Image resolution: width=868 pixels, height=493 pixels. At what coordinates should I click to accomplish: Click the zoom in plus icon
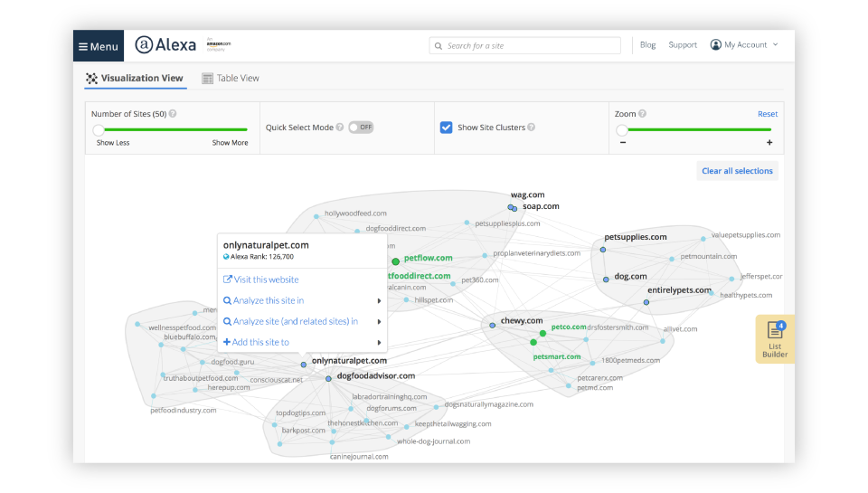click(x=769, y=143)
